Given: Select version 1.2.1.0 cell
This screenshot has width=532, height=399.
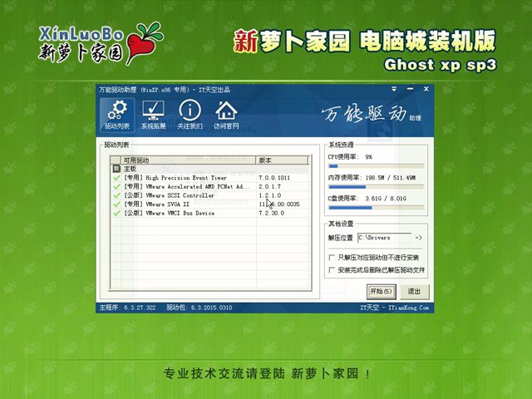Looking at the screenshot, I should 269,195.
